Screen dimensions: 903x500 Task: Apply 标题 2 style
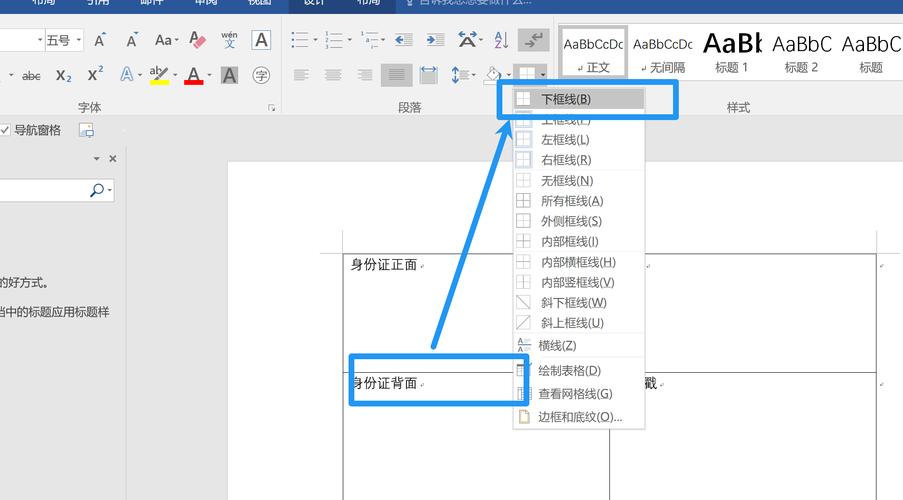[x=802, y=52]
